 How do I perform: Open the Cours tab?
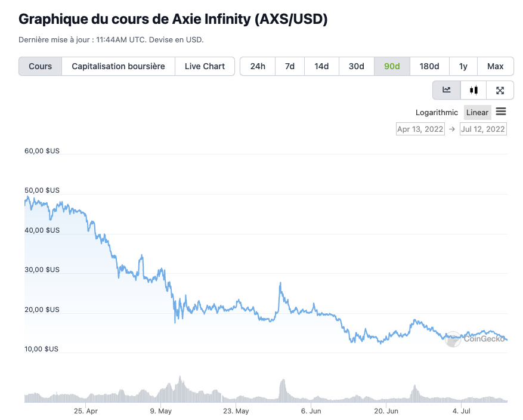[41, 66]
